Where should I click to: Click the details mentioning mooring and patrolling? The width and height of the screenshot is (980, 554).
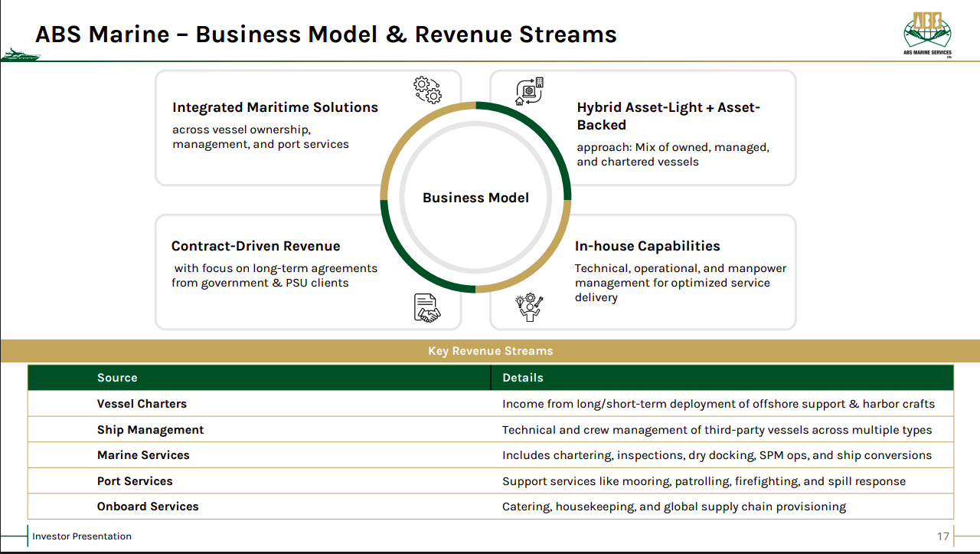(x=704, y=481)
